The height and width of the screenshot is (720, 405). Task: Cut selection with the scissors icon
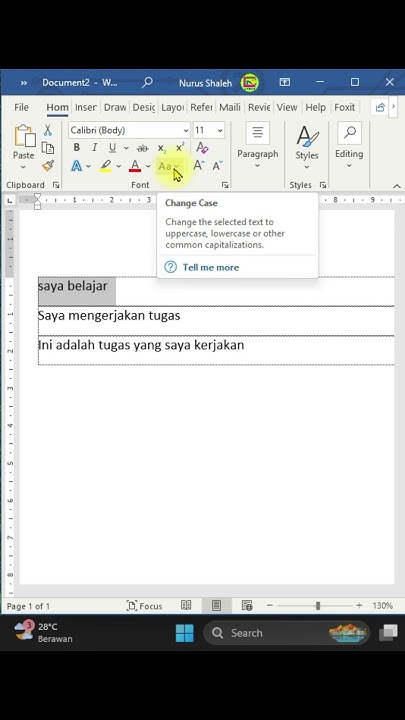pos(48,130)
